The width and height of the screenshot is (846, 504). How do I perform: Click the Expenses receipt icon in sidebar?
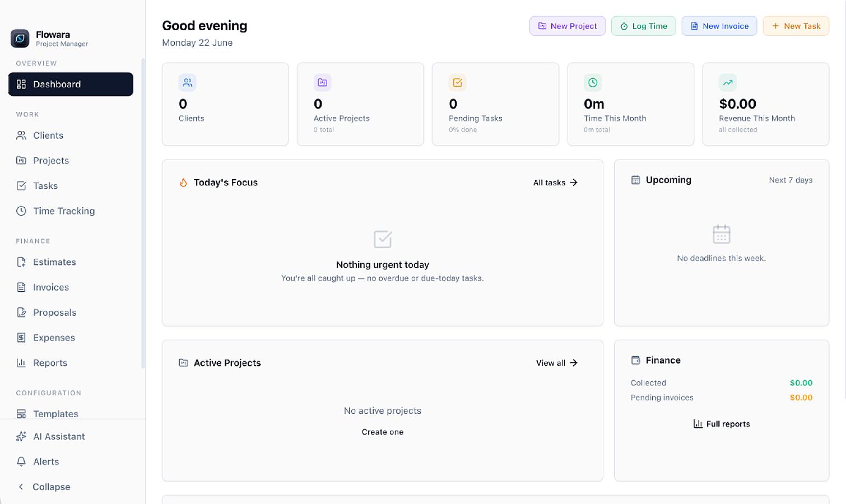point(21,338)
